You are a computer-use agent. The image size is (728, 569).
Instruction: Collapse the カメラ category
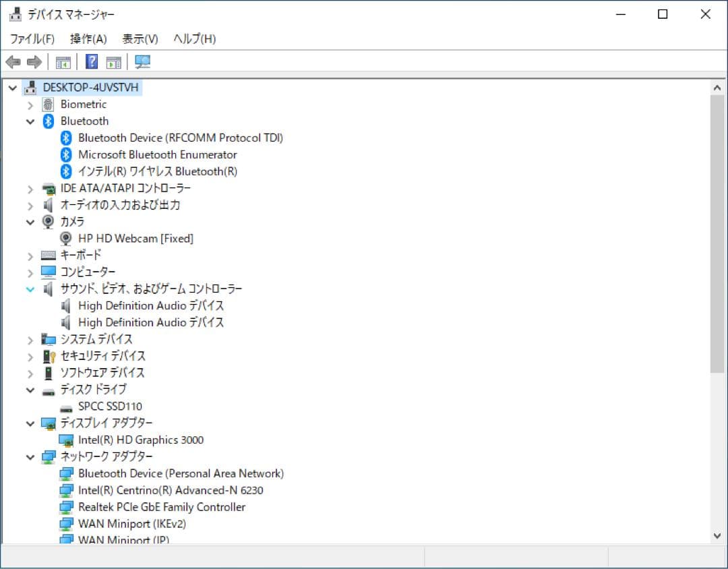30,222
